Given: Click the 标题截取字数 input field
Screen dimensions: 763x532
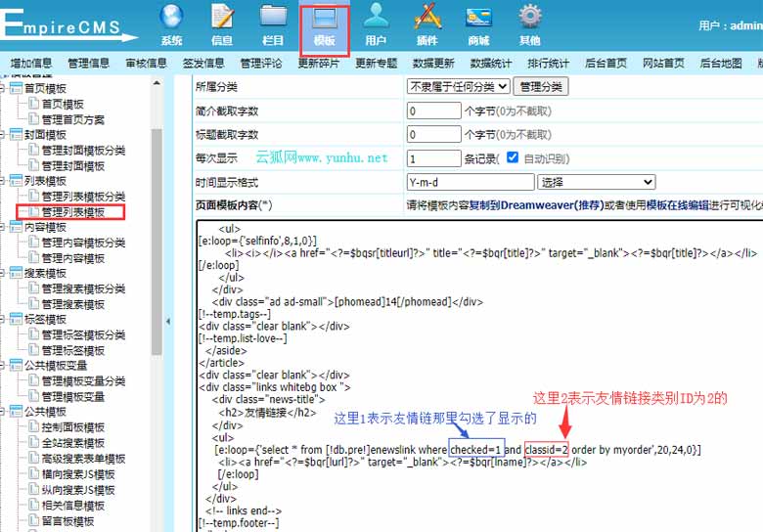Looking at the screenshot, I should [x=434, y=134].
